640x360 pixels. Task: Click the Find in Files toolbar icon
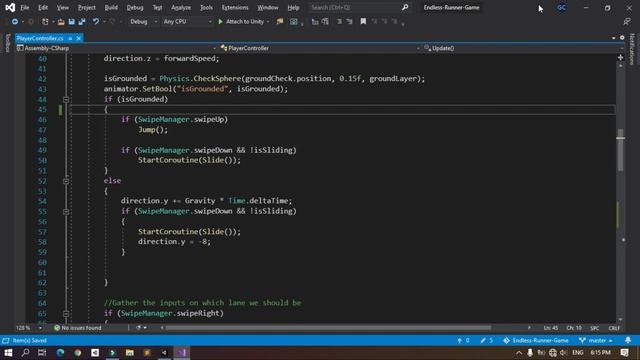(280, 22)
